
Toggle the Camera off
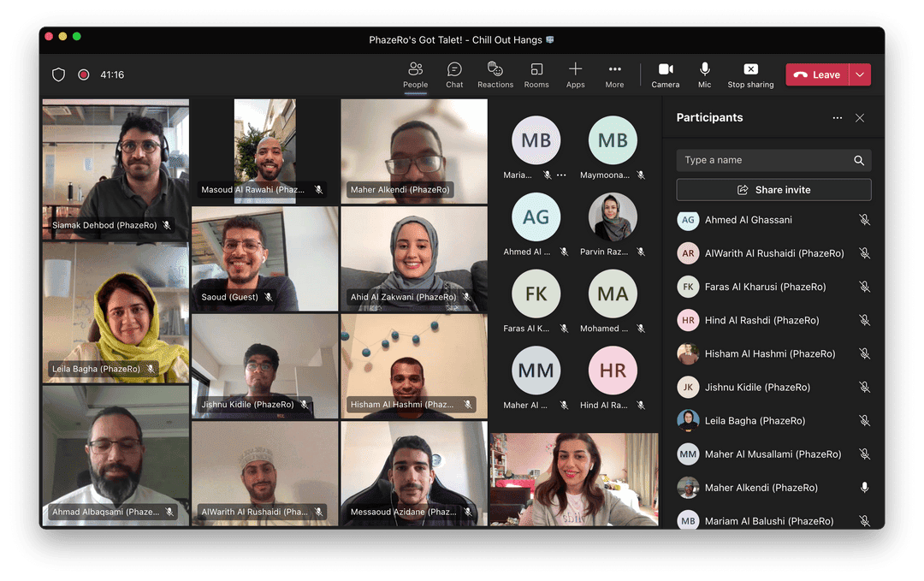[x=666, y=74]
